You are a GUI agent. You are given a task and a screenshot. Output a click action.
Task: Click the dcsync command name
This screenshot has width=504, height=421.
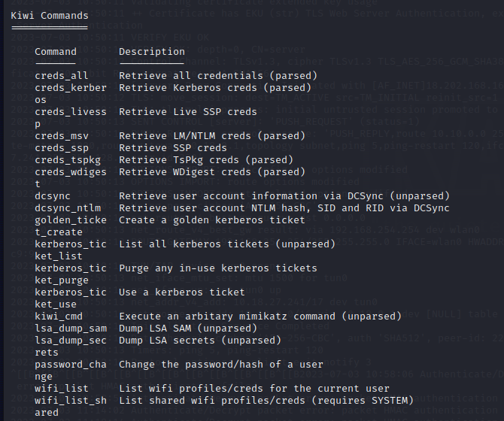(x=53, y=196)
